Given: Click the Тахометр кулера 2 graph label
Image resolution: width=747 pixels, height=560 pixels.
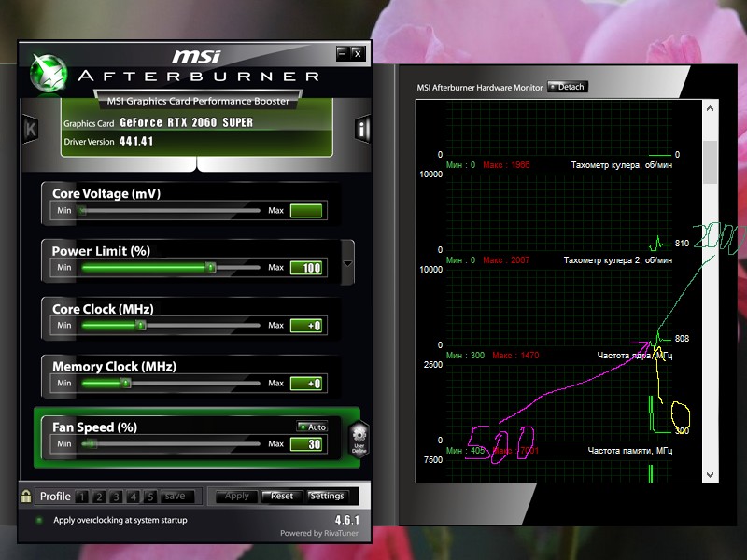Looking at the screenshot, I should [x=618, y=260].
